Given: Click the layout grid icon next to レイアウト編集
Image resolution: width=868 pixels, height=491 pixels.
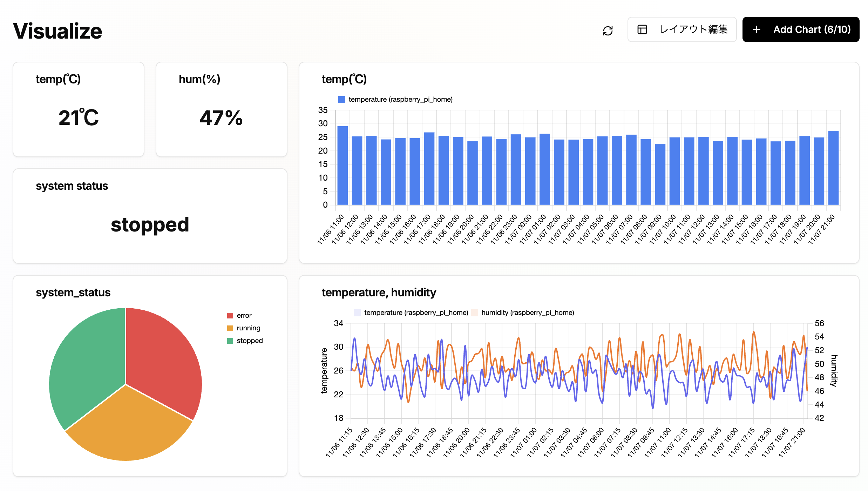Looking at the screenshot, I should tap(642, 30).
